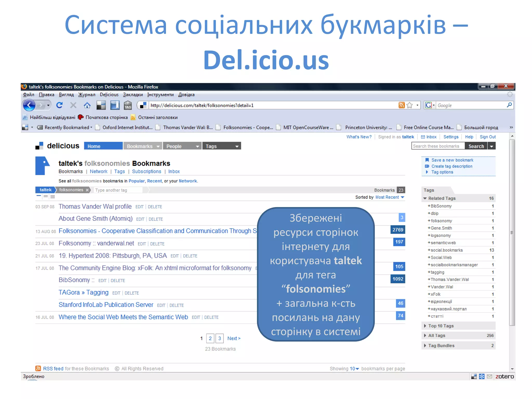The height and width of the screenshot is (399, 532).
Task: Open the Файл menu
Action: click(x=29, y=95)
